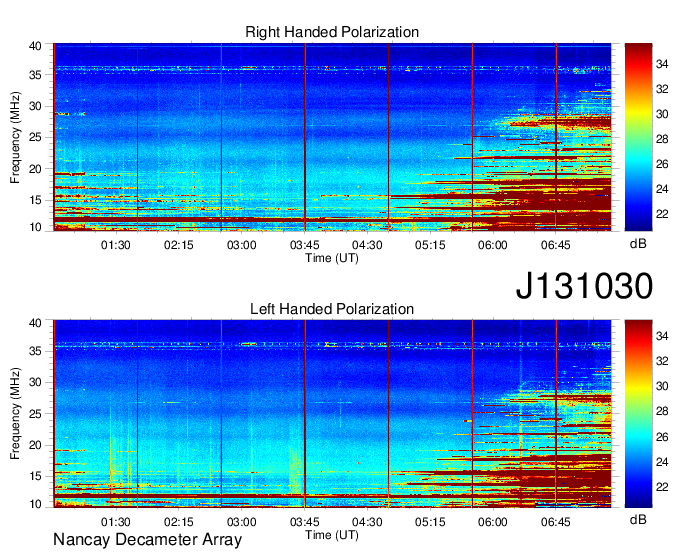Click 15 MHz frequency tick on Left Handed plot
The image size is (680, 552).
35,477
